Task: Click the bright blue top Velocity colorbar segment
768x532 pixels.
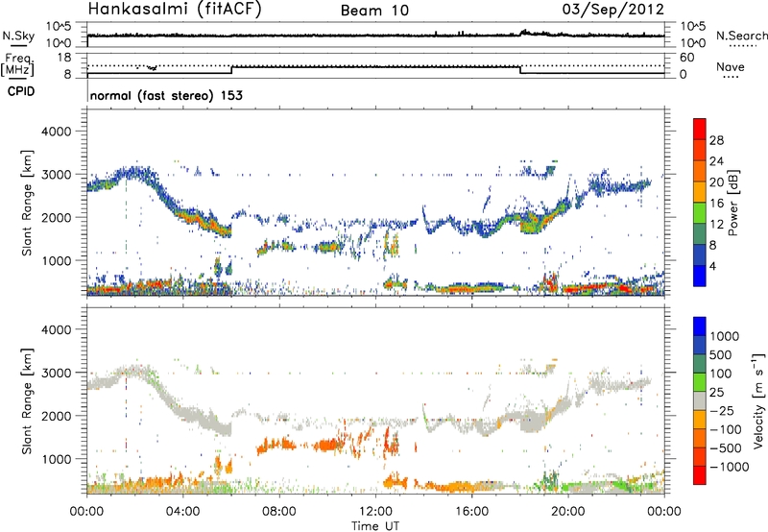Action: pyautogui.click(x=700, y=326)
